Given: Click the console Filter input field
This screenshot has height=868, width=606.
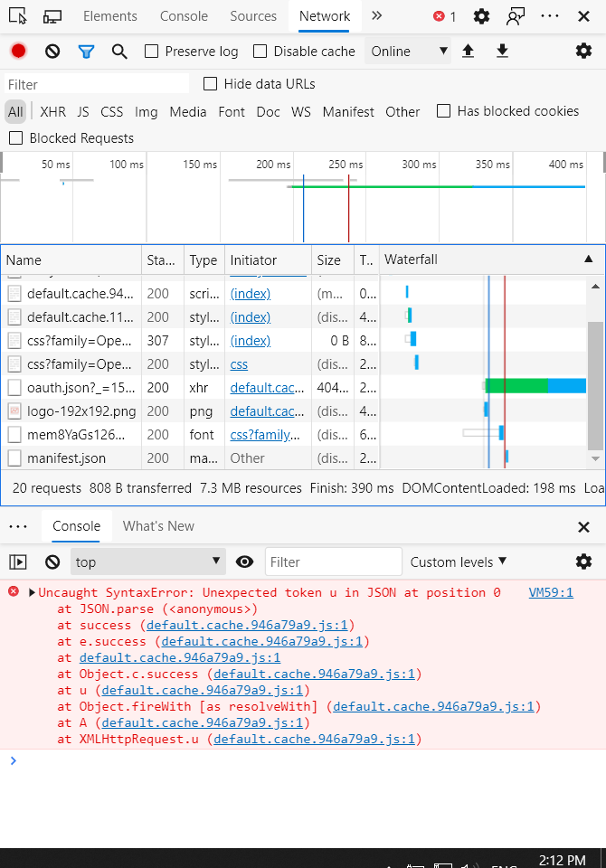Looking at the screenshot, I should click(333, 561).
